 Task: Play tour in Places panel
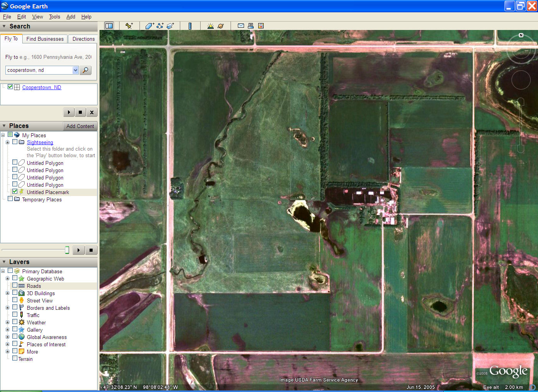(79, 250)
